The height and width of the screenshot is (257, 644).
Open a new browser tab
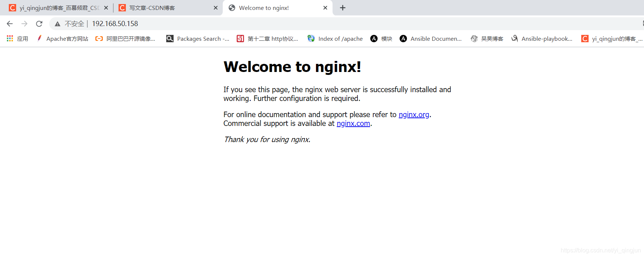(343, 8)
